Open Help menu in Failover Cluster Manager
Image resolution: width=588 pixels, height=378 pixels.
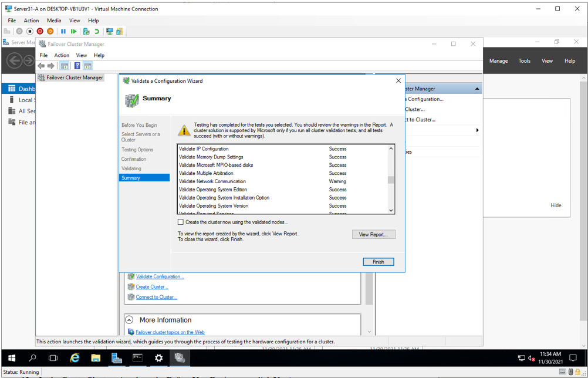click(99, 55)
